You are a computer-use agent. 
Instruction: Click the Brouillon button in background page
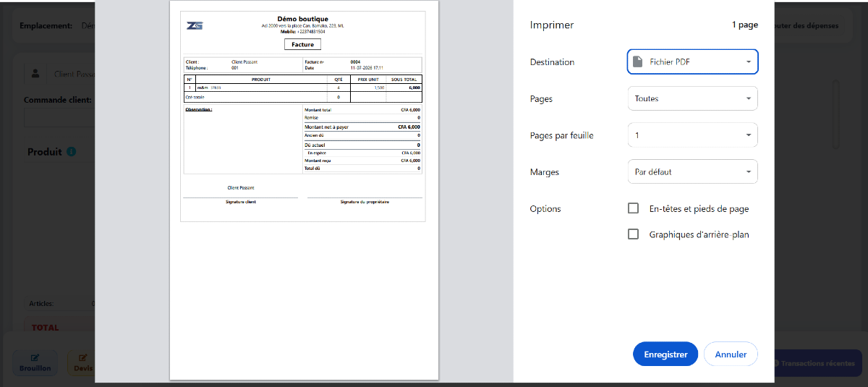[35, 362]
